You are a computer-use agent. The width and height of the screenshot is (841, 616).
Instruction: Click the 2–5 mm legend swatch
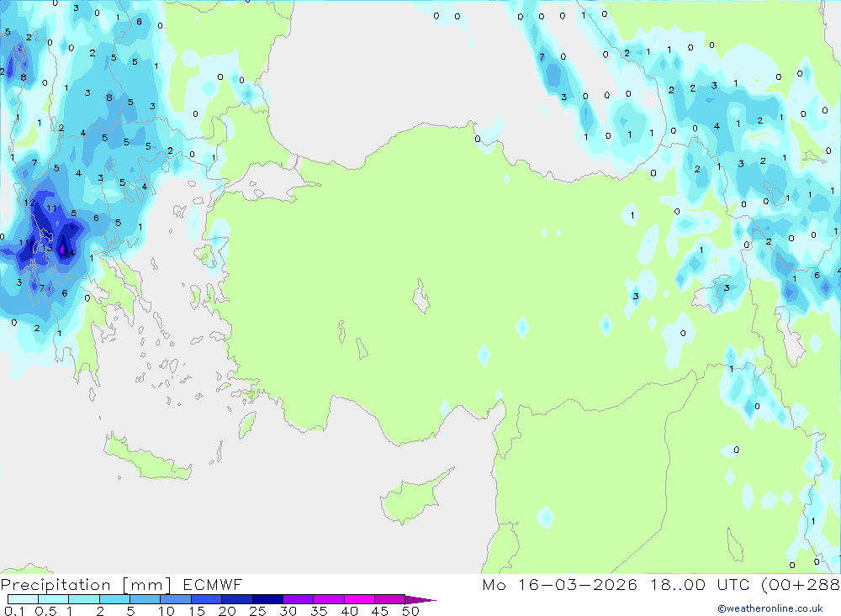pos(114,599)
